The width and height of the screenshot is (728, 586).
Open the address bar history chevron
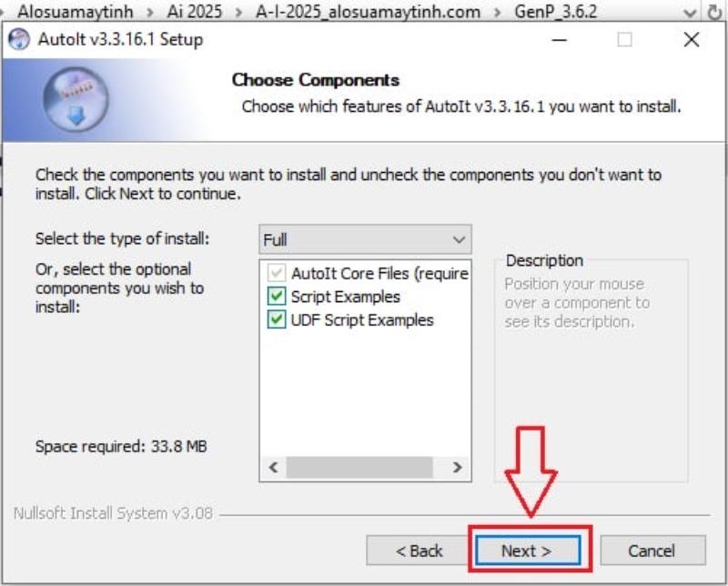(690, 13)
